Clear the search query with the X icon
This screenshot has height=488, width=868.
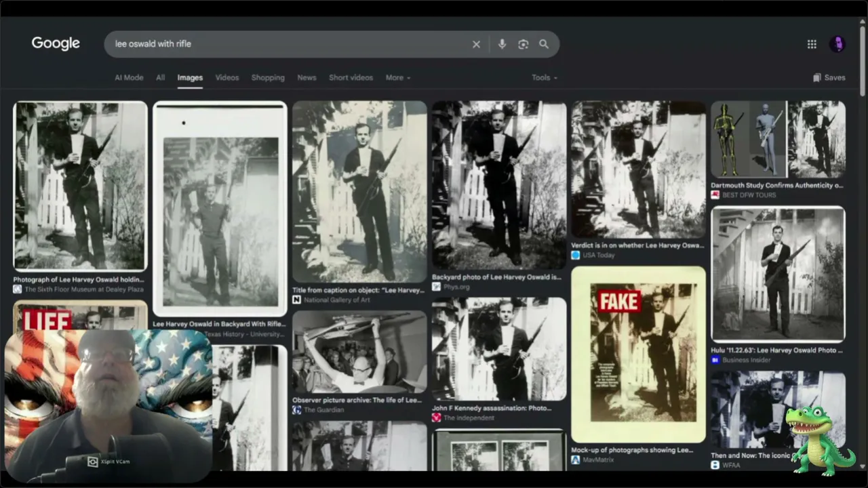click(476, 44)
